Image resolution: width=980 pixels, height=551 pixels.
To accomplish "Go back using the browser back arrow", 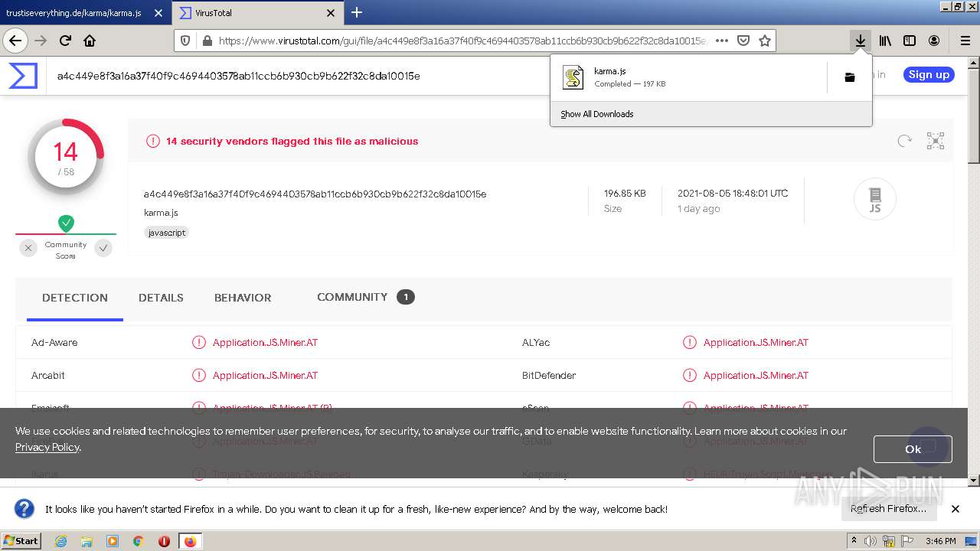I will [x=15, y=41].
